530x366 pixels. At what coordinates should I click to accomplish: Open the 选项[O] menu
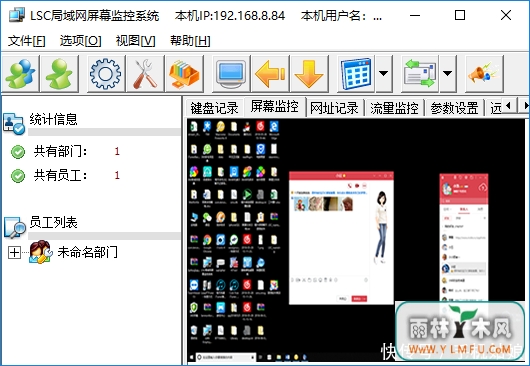coord(80,41)
